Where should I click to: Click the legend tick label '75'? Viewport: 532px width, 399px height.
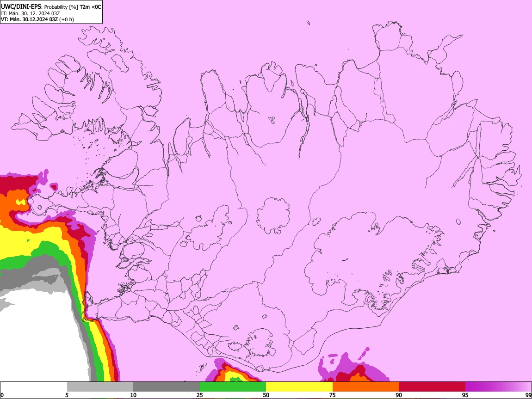point(333,395)
